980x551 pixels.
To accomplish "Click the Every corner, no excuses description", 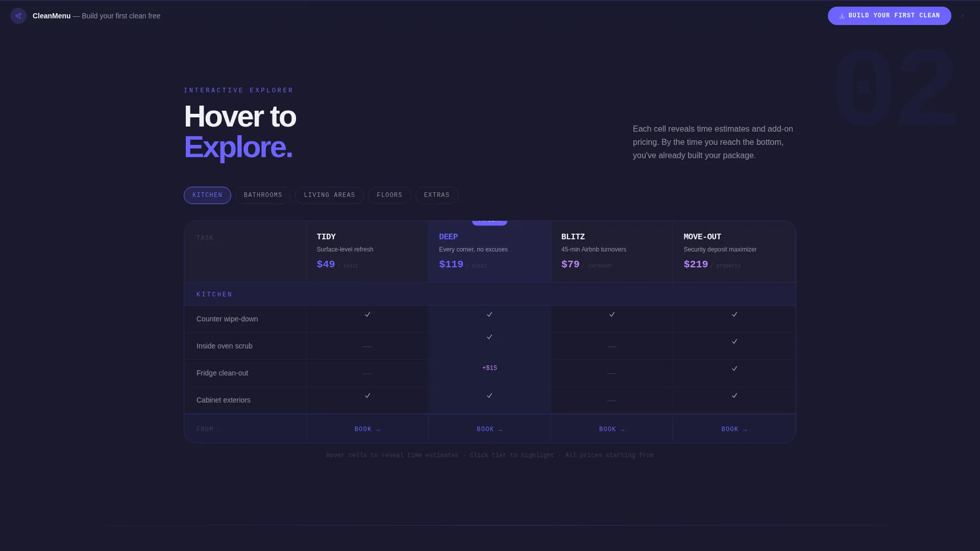I will (473, 250).
